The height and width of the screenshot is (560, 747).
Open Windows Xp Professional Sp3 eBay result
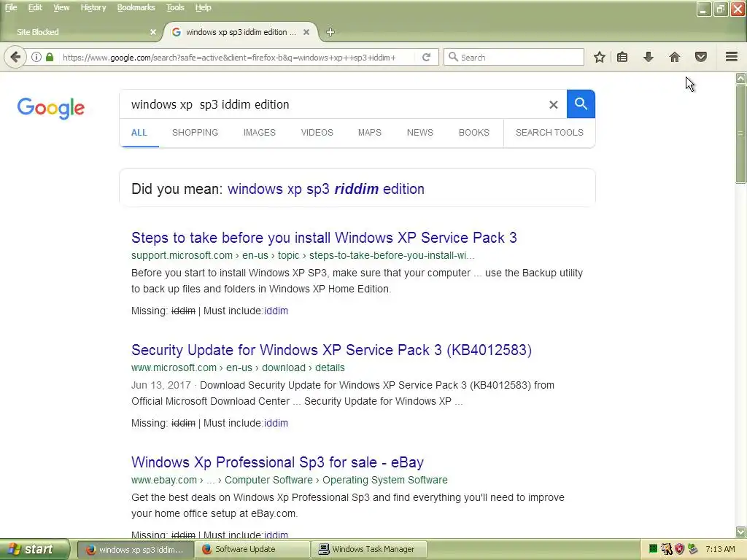click(278, 462)
